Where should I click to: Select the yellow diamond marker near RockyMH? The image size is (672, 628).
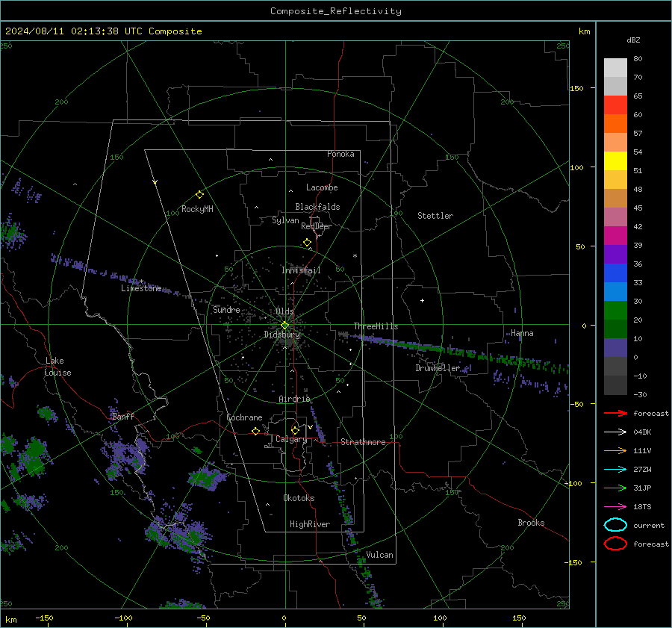(199, 195)
